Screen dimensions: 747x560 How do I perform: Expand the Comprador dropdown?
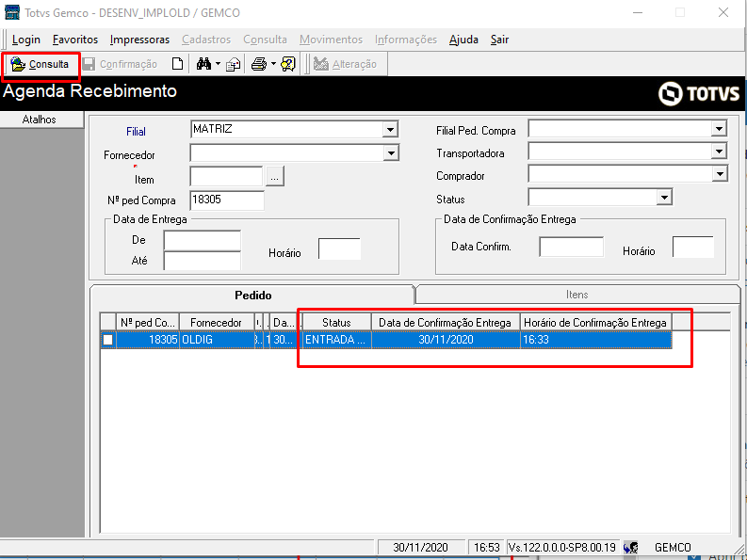pyautogui.click(x=720, y=174)
